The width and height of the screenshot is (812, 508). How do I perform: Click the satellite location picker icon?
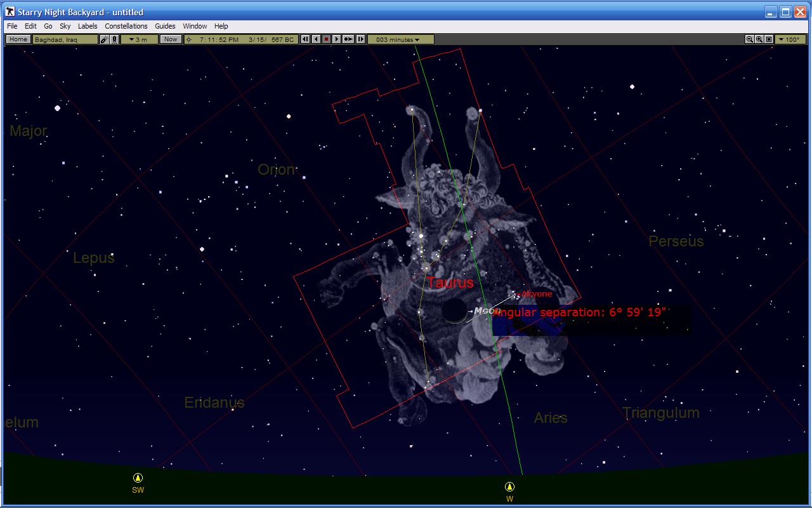pyautogui.click(x=105, y=39)
